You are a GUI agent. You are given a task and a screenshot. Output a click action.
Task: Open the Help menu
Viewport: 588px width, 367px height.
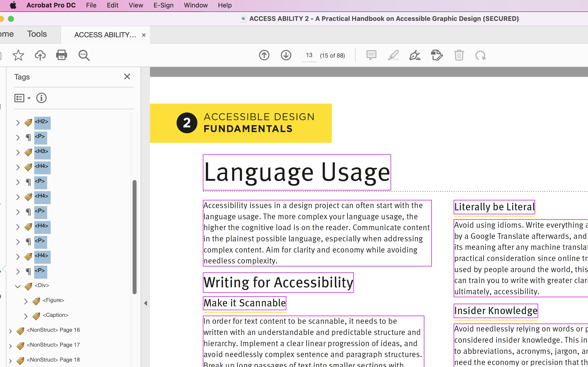(225, 5)
